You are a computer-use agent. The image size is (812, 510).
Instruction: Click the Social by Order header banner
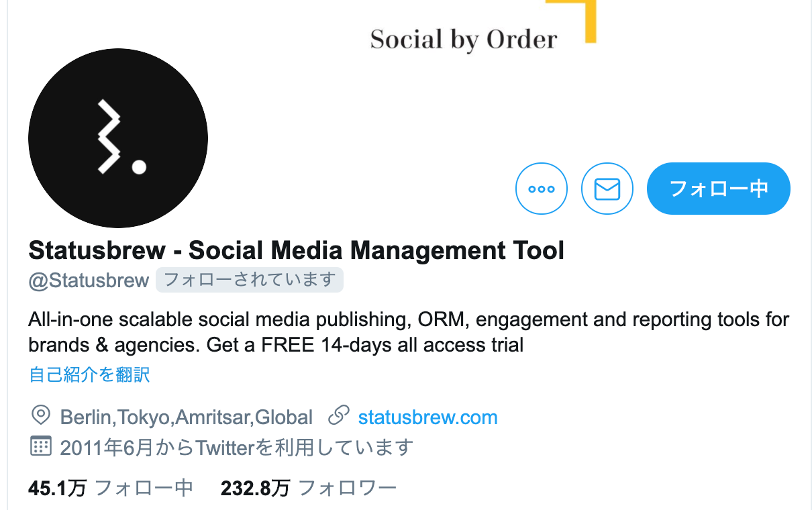(x=464, y=40)
